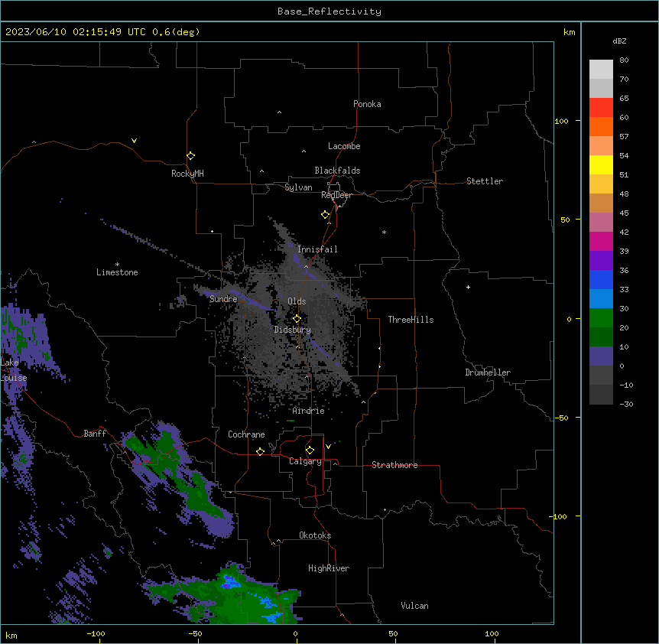The image size is (659, 644).
Task: Click the Olds label
Action: point(297,301)
